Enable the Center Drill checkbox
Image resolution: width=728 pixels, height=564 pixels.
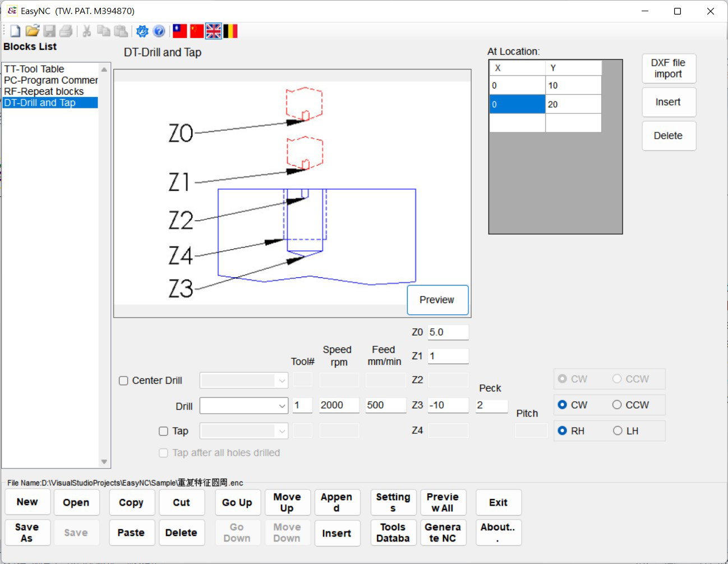(x=123, y=380)
